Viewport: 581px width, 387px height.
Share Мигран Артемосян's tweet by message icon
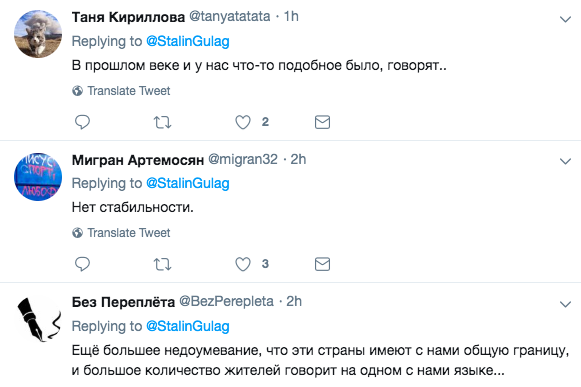(322, 264)
